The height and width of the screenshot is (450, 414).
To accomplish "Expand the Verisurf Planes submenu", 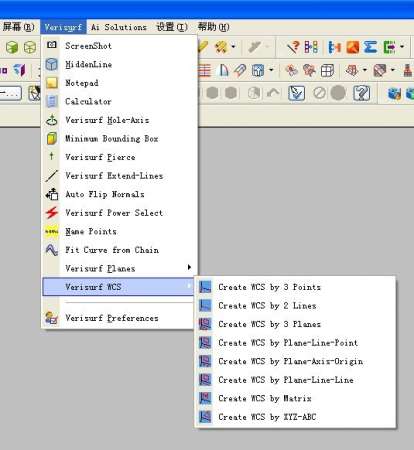I will (x=119, y=268).
